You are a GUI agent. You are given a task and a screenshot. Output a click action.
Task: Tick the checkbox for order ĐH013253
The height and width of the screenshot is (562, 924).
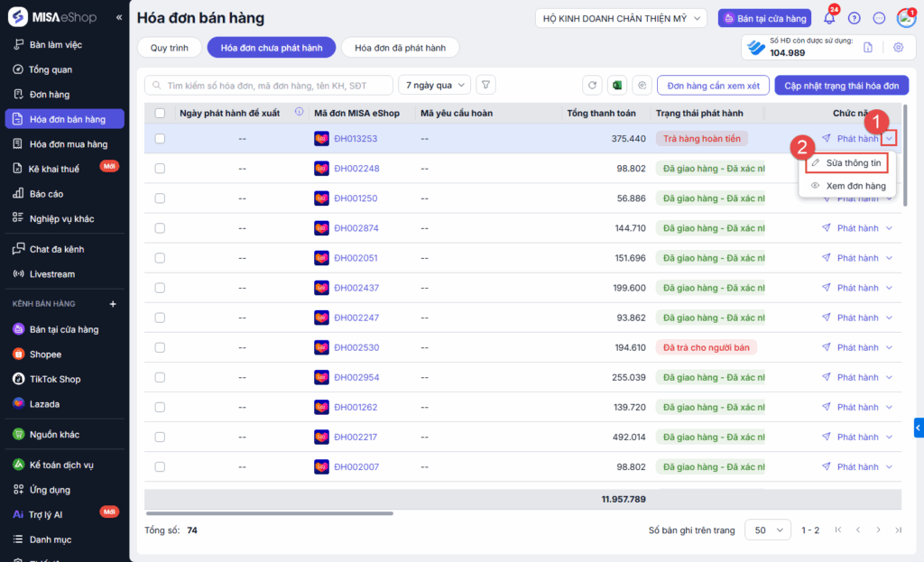click(160, 139)
